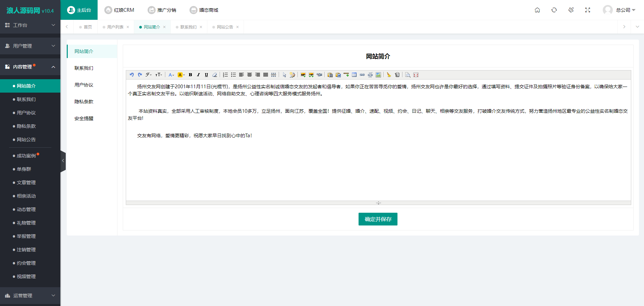Click the 确定并保存 button
The width and height of the screenshot is (644, 306).
[x=378, y=219]
